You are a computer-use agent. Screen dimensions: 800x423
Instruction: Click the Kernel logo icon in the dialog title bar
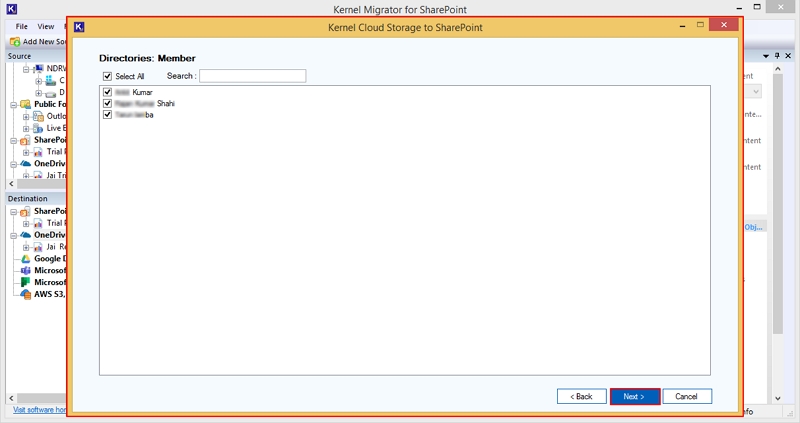[x=79, y=27]
